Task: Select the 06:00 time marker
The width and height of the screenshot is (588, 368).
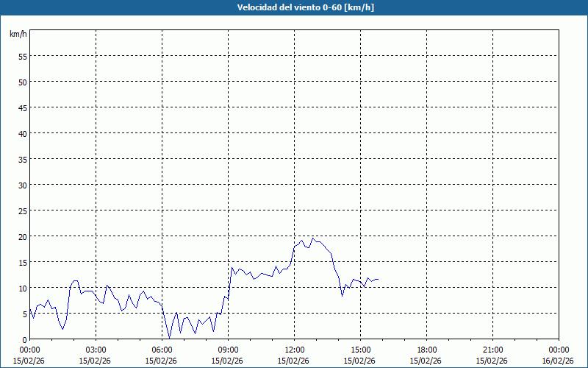Action: click(x=162, y=350)
